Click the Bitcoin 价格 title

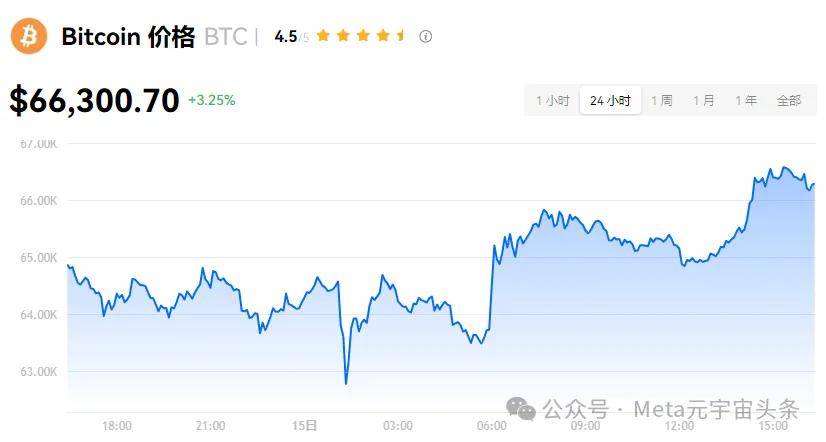coord(128,37)
